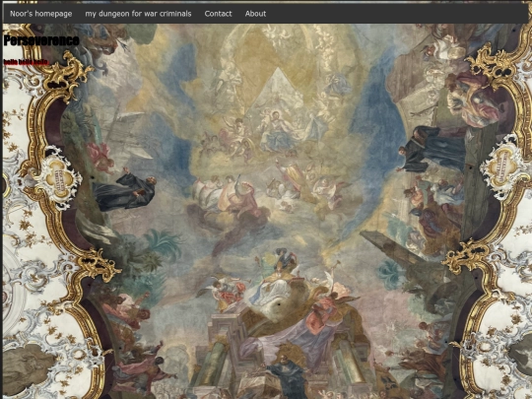Visit the About page link
This screenshot has height=399, width=532.
(x=255, y=14)
